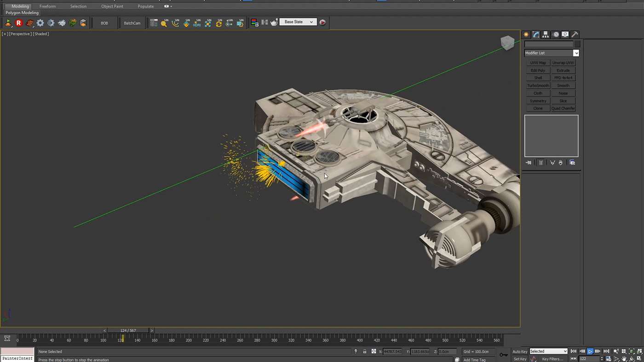Click the teapot render icon

click(274, 23)
